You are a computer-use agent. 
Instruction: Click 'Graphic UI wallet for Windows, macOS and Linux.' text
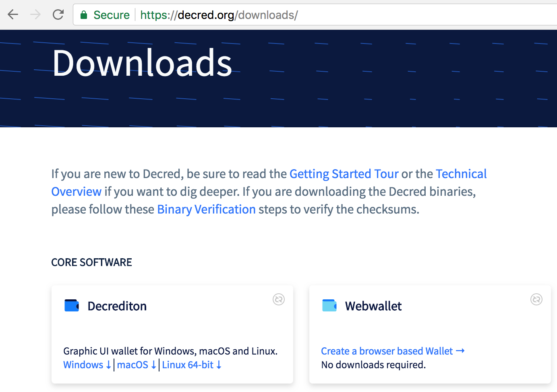tap(170, 351)
